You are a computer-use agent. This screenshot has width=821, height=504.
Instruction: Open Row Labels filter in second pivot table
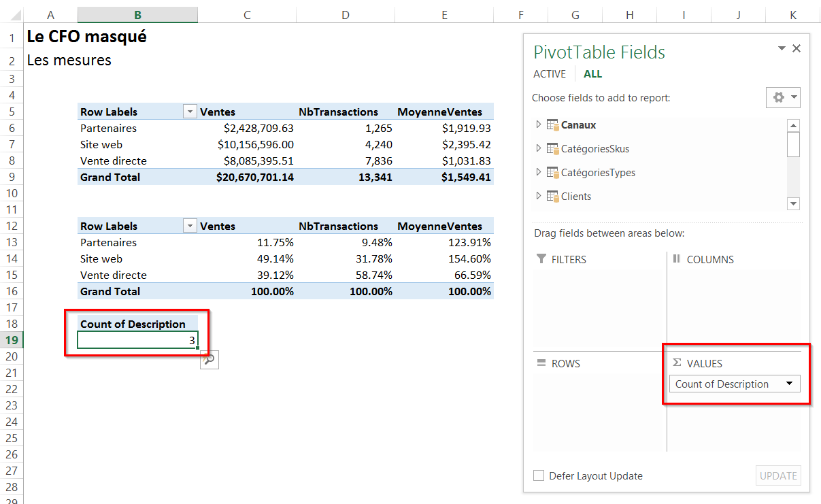click(190, 226)
